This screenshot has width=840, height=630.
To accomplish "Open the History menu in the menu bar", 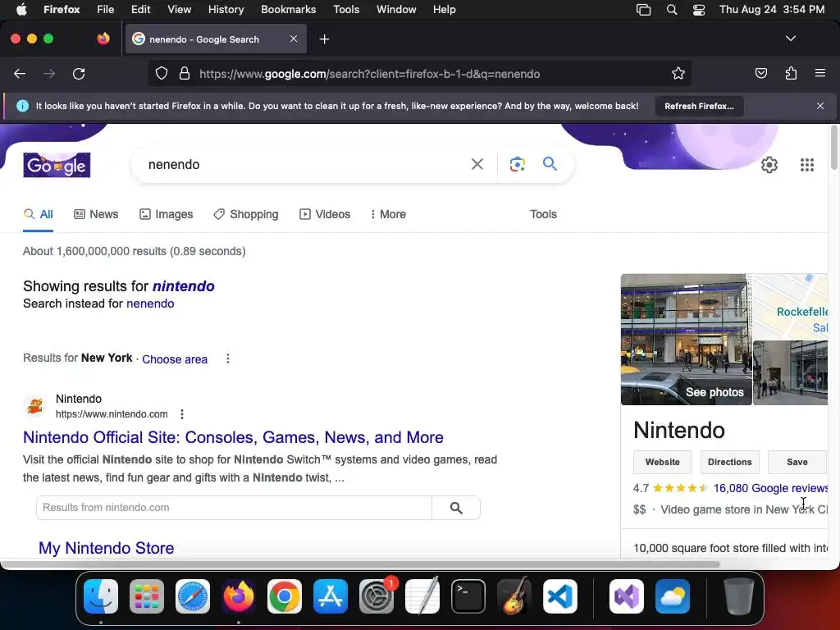I will [226, 10].
